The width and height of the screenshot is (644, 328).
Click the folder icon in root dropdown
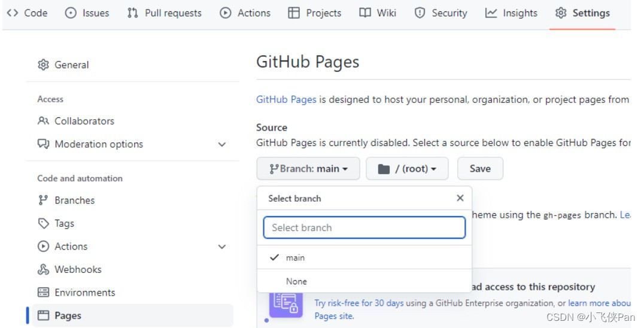pyautogui.click(x=384, y=169)
